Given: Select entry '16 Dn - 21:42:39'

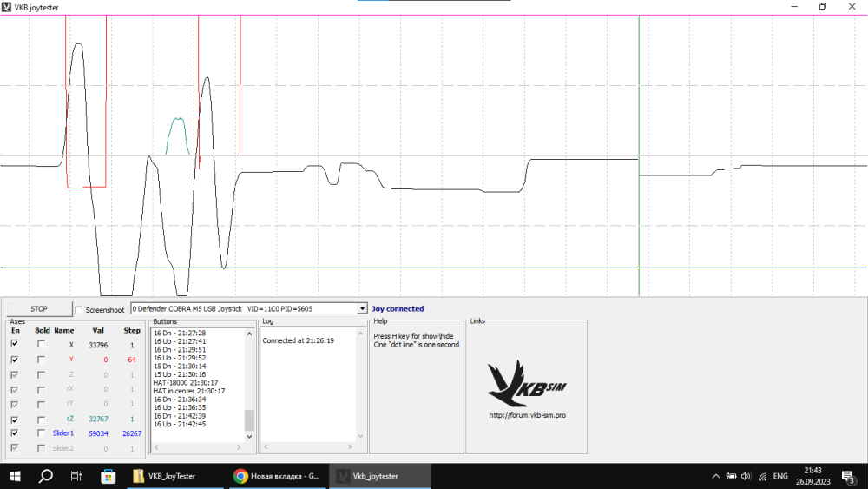Looking at the screenshot, I should 180,416.
